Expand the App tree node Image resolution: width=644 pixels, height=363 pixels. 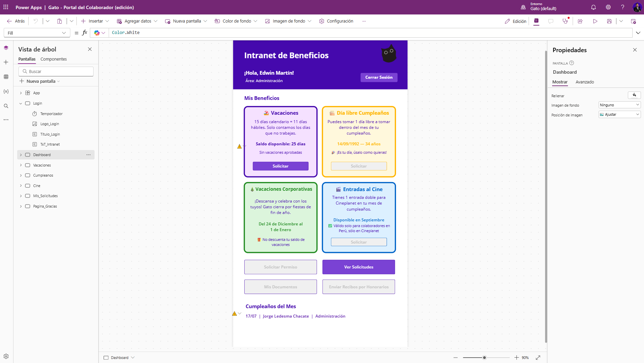pos(21,93)
